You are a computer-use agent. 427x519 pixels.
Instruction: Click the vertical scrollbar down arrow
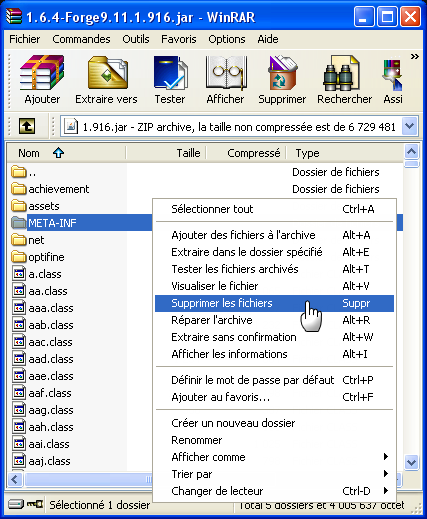[411, 462]
